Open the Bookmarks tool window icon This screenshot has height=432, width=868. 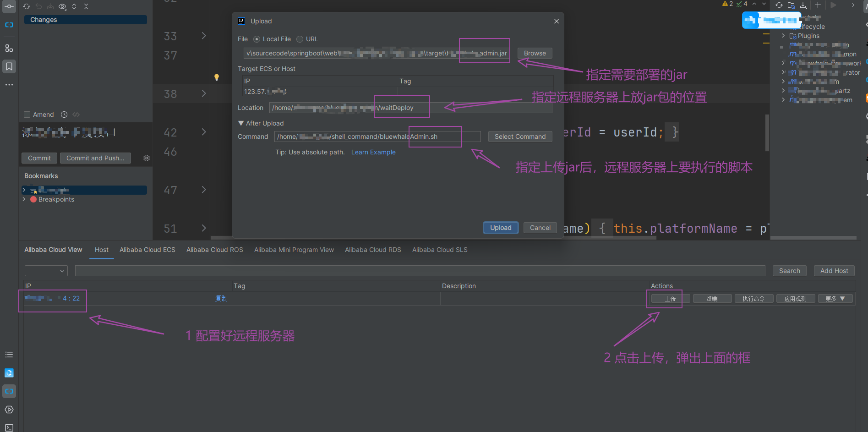9,66
